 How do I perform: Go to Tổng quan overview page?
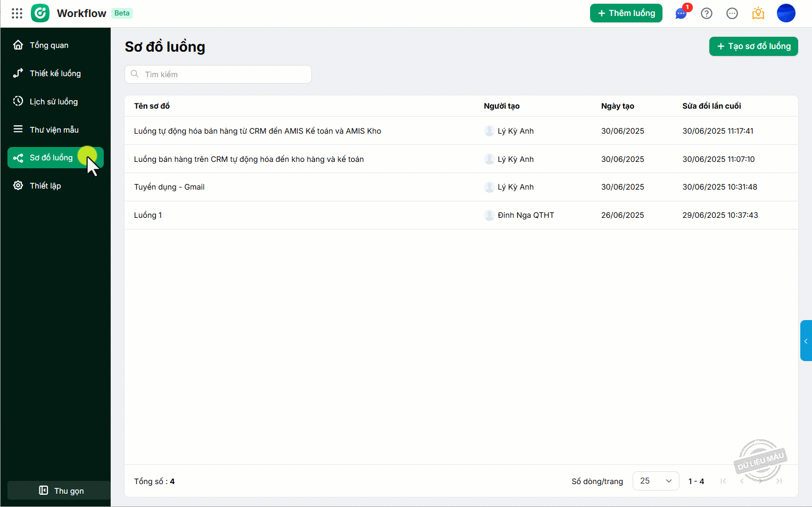point(49,45)
